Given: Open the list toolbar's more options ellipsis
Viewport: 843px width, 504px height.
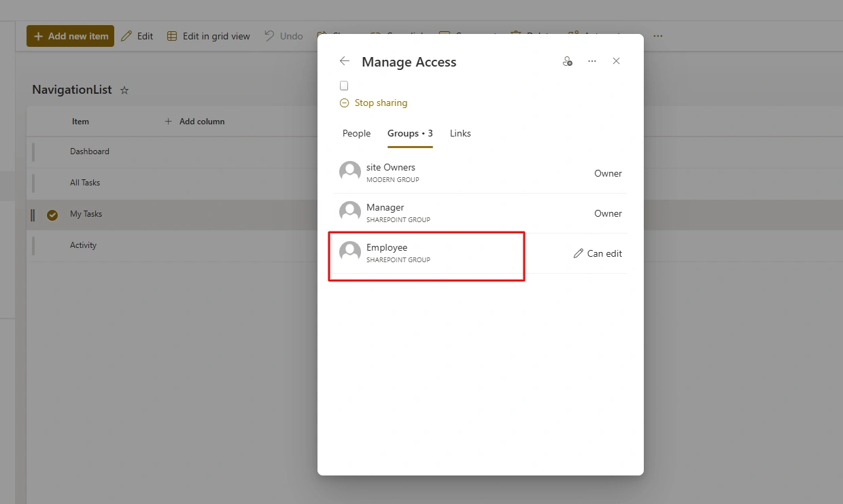Looking at the screenshot, I should click(x=657, y=36).
